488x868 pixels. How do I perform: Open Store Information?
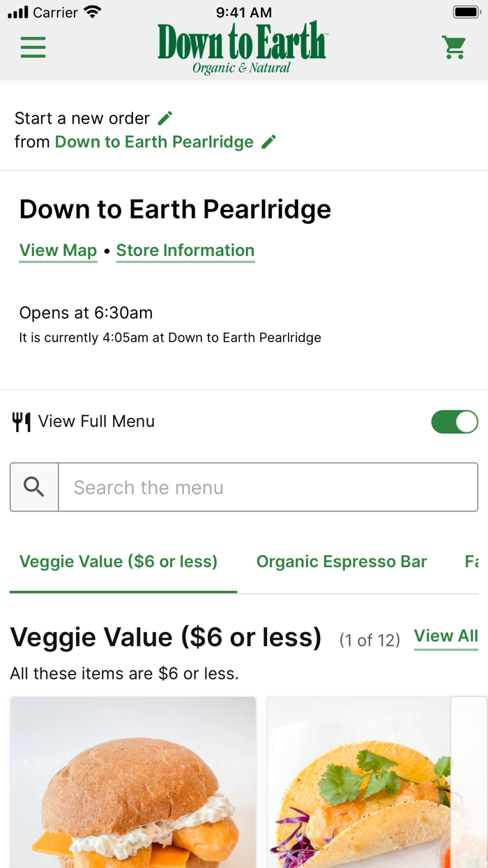click(x=185, y=250)
